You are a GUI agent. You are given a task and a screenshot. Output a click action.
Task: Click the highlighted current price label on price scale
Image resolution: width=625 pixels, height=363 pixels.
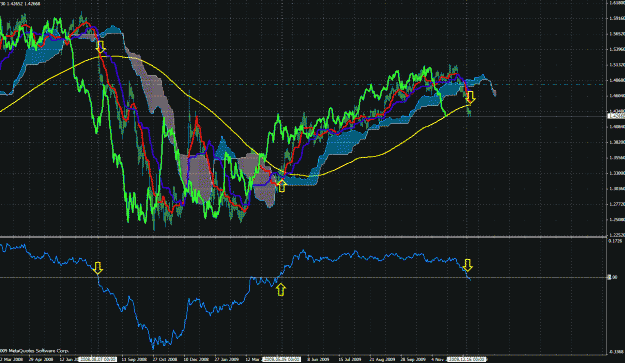click(616, 116)
